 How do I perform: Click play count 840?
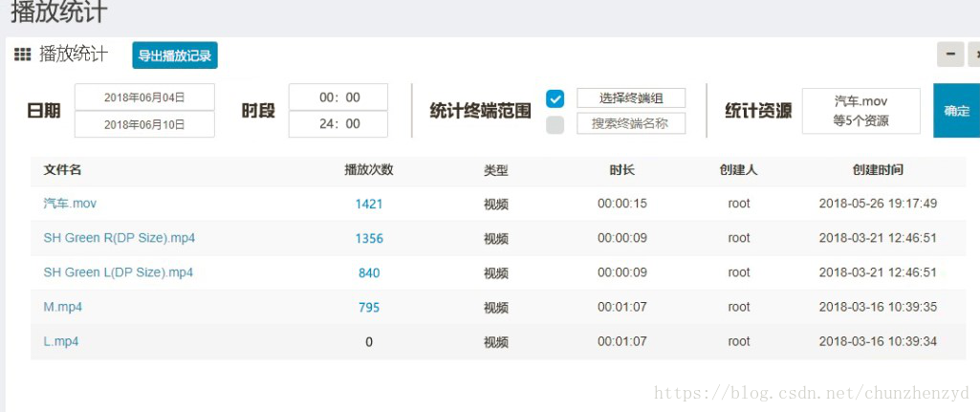click(x=369, y=272)
